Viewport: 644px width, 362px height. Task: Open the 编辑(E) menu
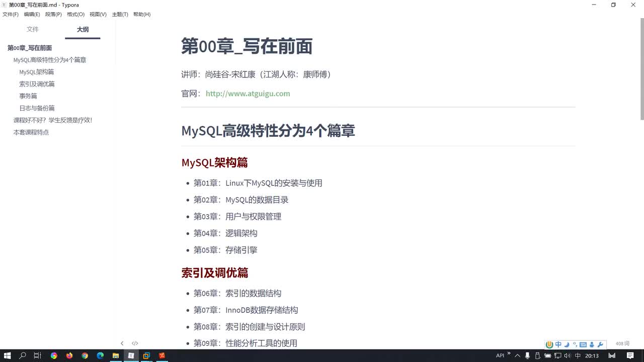point(32,15)
